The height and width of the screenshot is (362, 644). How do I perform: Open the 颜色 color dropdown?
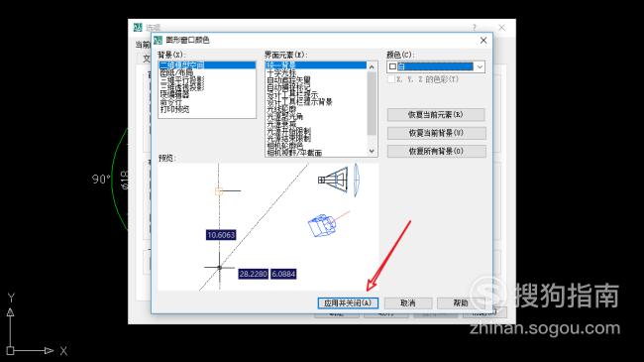(x=480, y=66)
